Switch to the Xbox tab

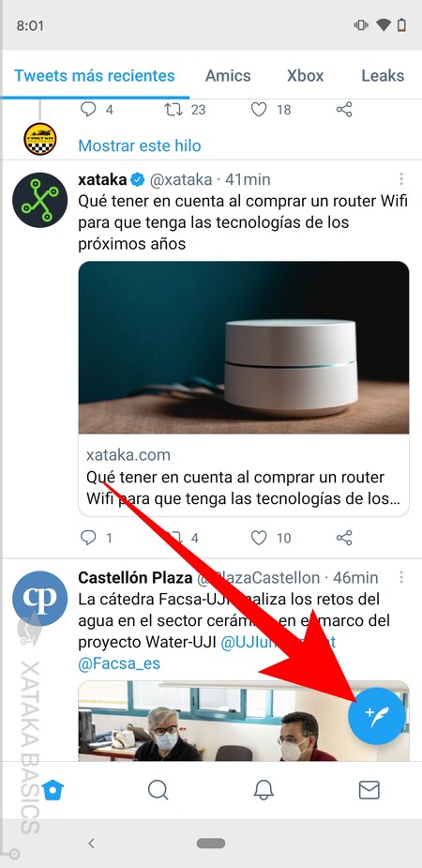(306, 76)
